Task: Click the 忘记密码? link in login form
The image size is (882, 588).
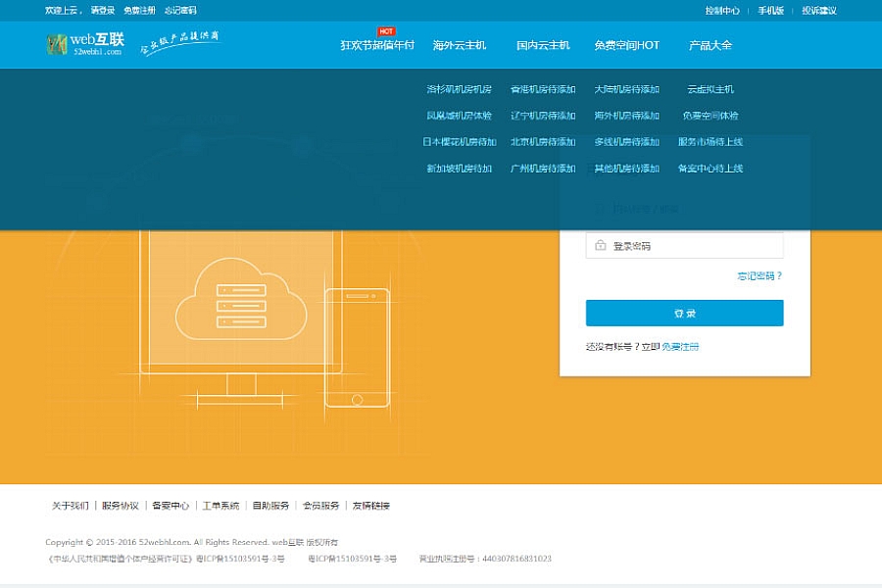Action: pos(759,276)
